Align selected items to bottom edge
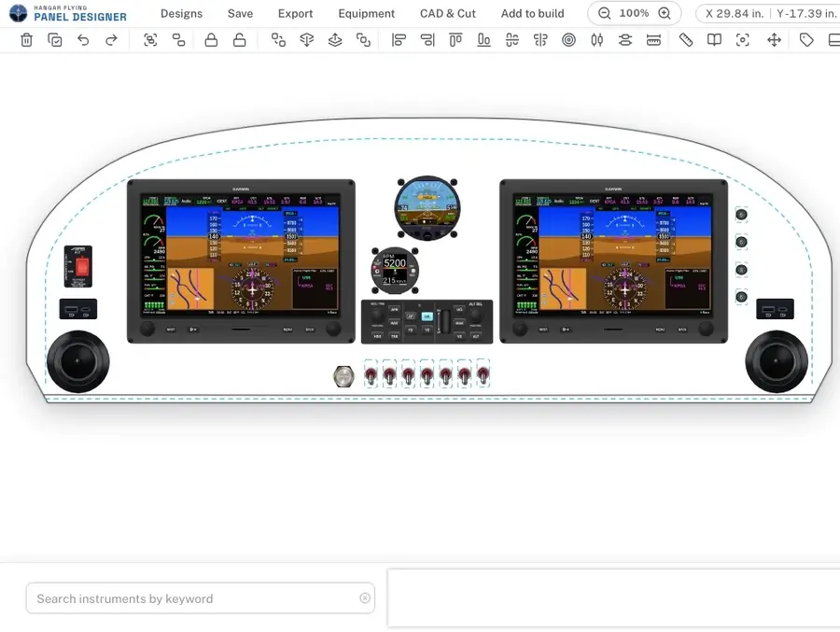This screenshot has width=840, height=632. pyautogui.click(x=483, y=40)
